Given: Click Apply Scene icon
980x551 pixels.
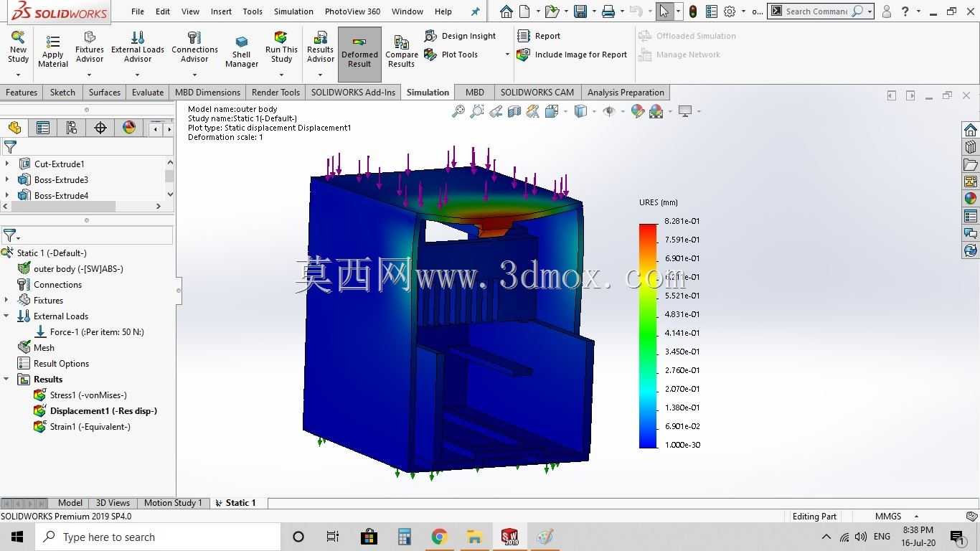Looking at the screenshot, I should tap(656, 111).
